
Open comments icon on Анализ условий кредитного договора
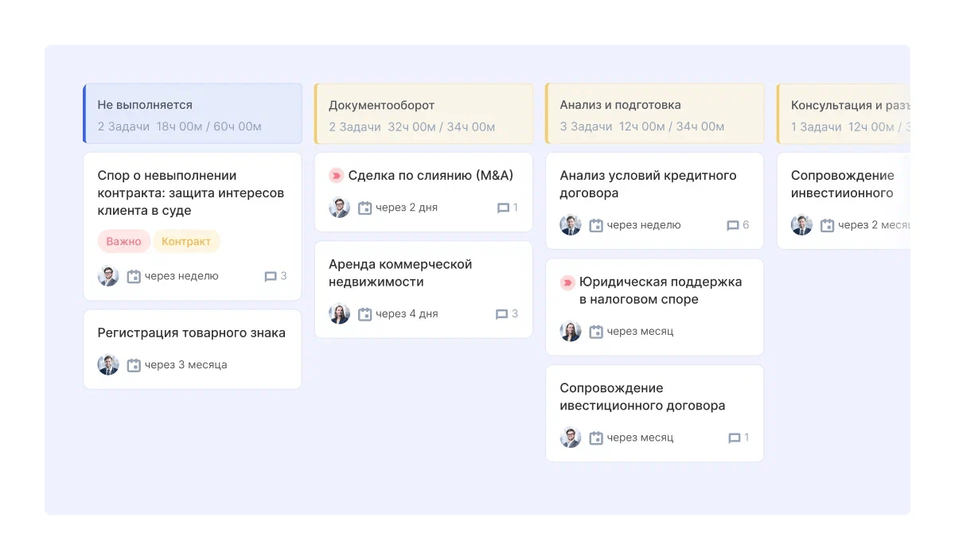pyautogui.click(x=733, y=226)
